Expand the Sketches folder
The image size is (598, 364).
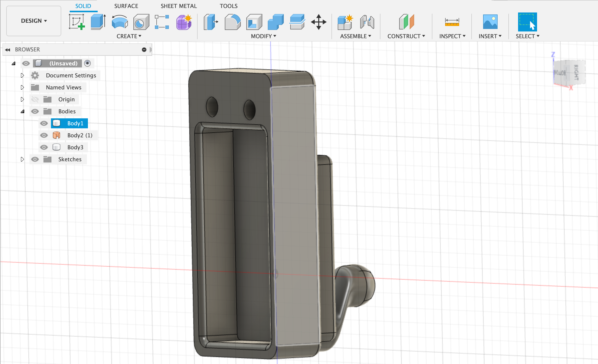22,159
